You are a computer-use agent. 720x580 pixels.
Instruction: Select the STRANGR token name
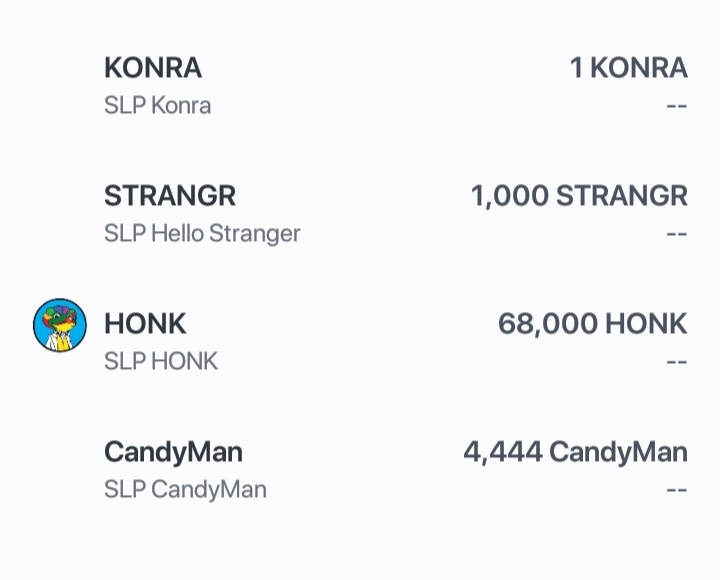pos(170,196)
